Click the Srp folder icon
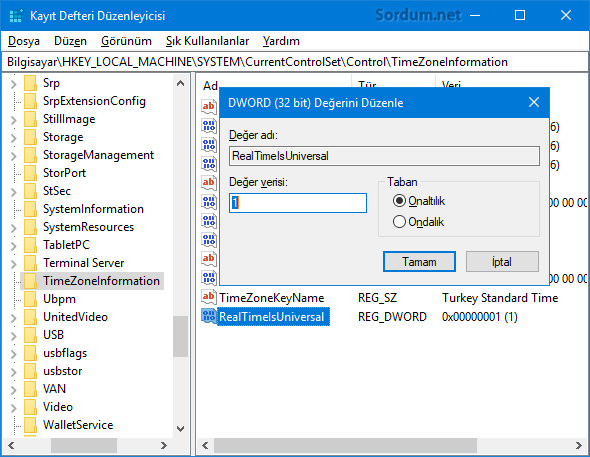Image resolution: width=590 pixels, height=457 pixels. [x=30, y=83]
